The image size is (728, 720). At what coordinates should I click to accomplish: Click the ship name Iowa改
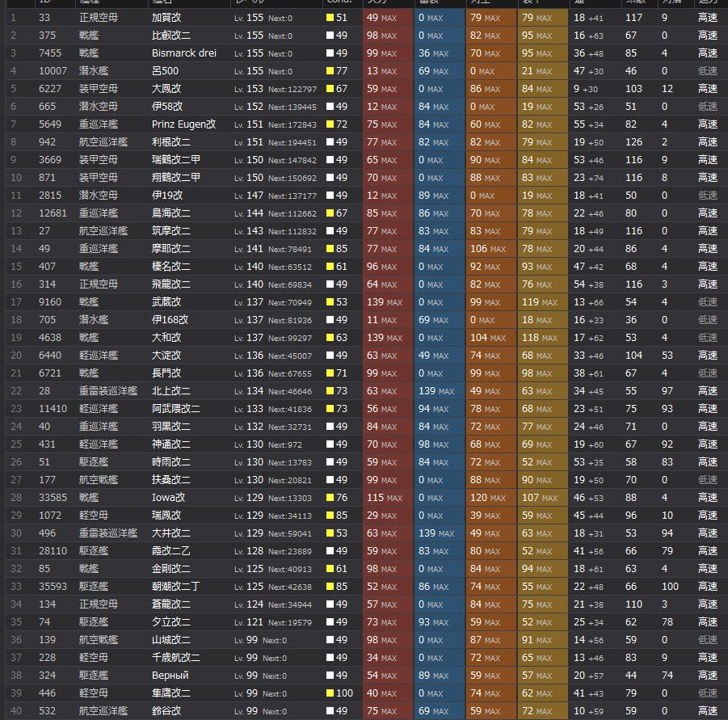(168, 498)
